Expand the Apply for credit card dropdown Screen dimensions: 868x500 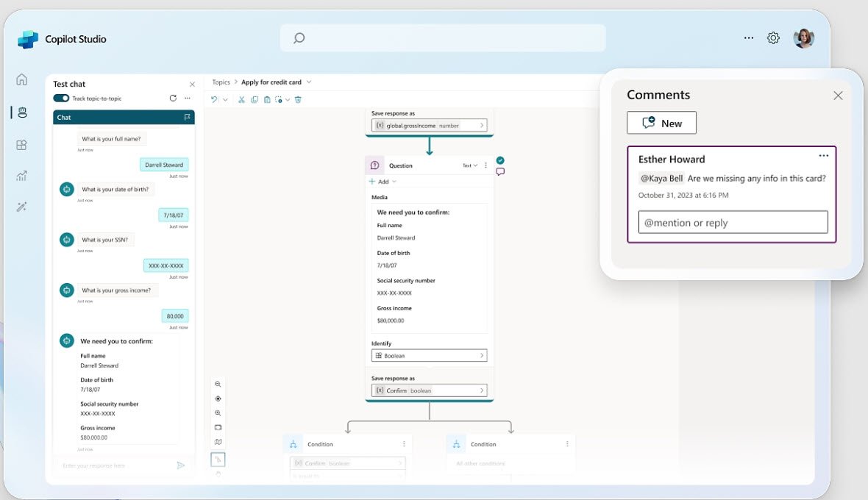pyautogui.click(x=309, y=82)
